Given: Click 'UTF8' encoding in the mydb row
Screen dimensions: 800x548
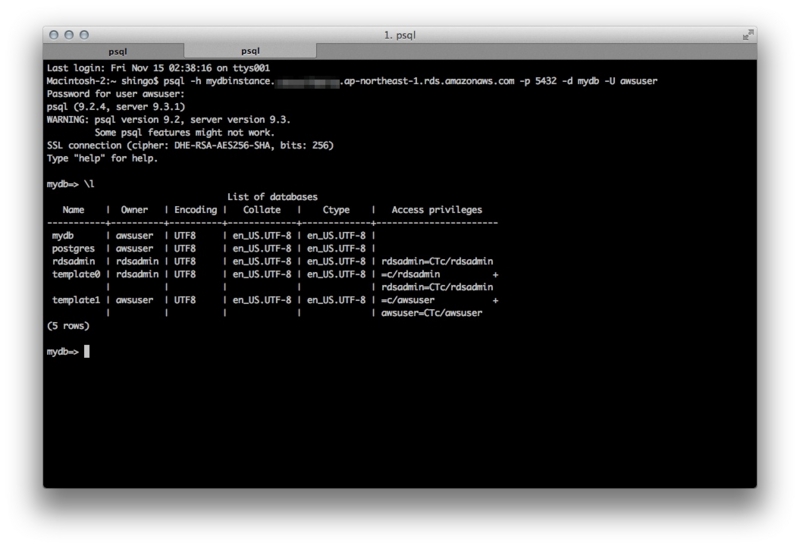Looking at the screenshot, I should click(x=185, y=236).
